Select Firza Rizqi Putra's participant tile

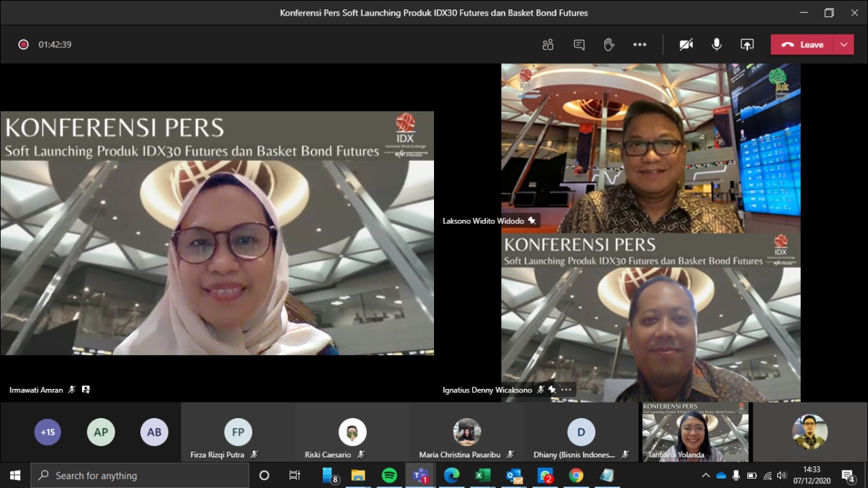[x=238, y=432]
